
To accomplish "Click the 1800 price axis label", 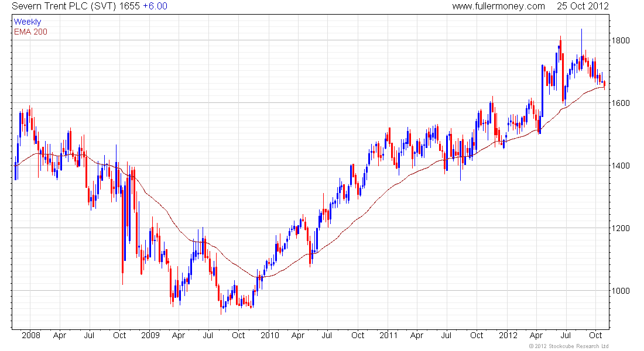I will [620, 40].
